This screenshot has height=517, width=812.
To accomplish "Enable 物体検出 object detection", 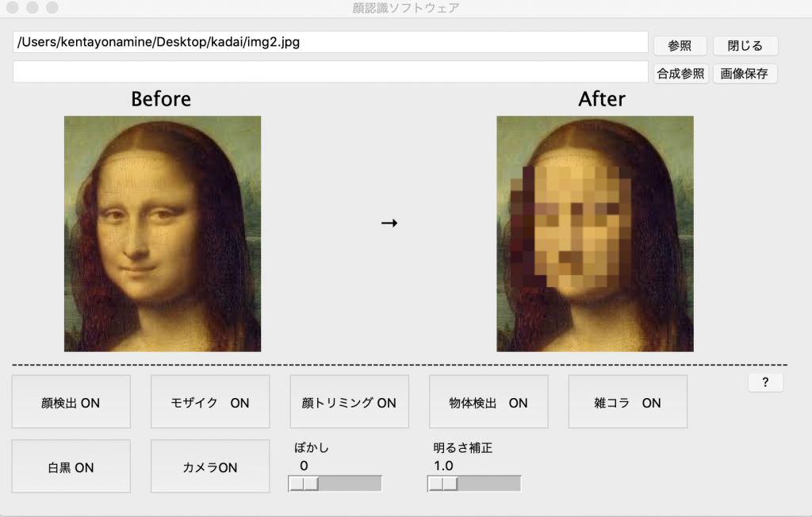I will [x=488, y=402].
